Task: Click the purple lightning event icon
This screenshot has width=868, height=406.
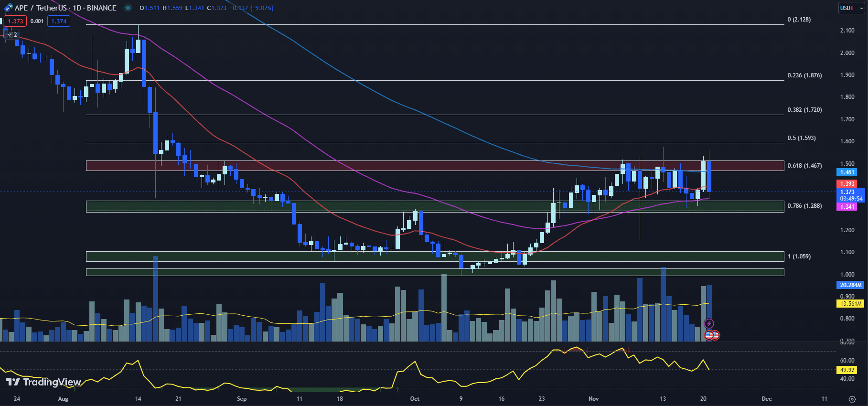Action: [x=709, y=324]
